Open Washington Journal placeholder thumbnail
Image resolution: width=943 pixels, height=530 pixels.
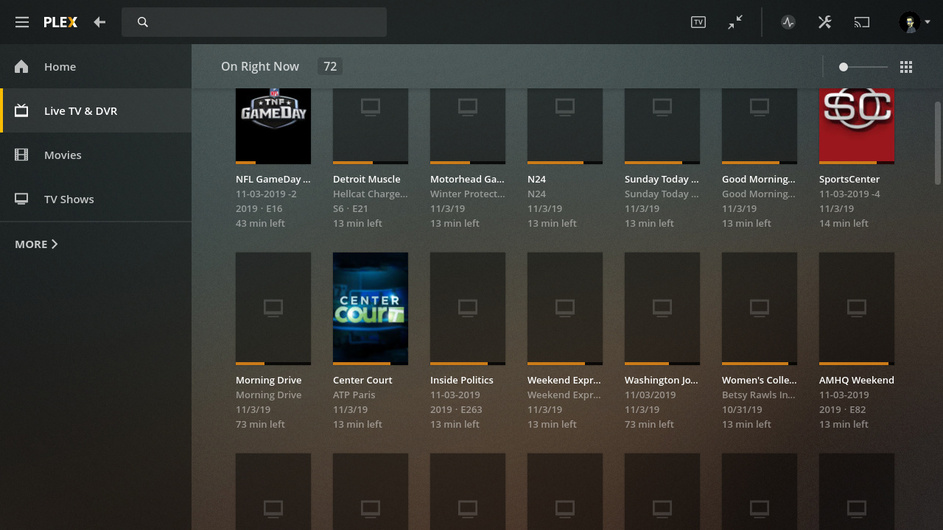662,309
